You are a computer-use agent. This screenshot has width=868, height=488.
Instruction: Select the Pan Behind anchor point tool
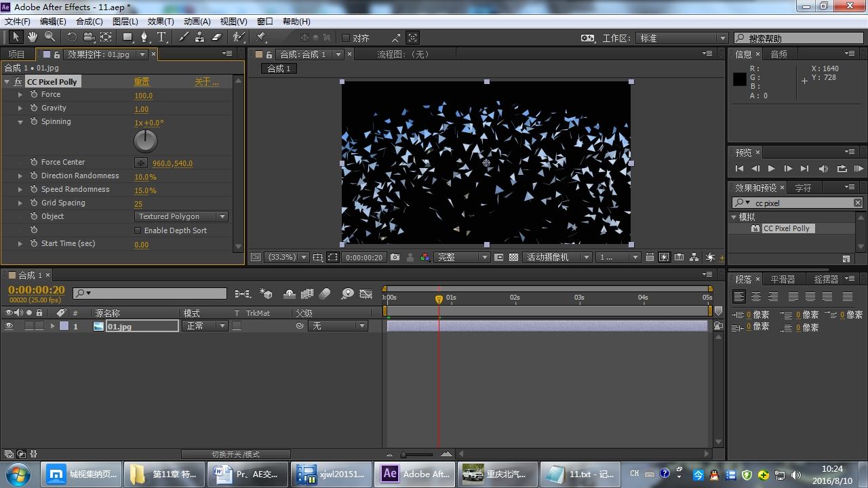coord(106,37)
